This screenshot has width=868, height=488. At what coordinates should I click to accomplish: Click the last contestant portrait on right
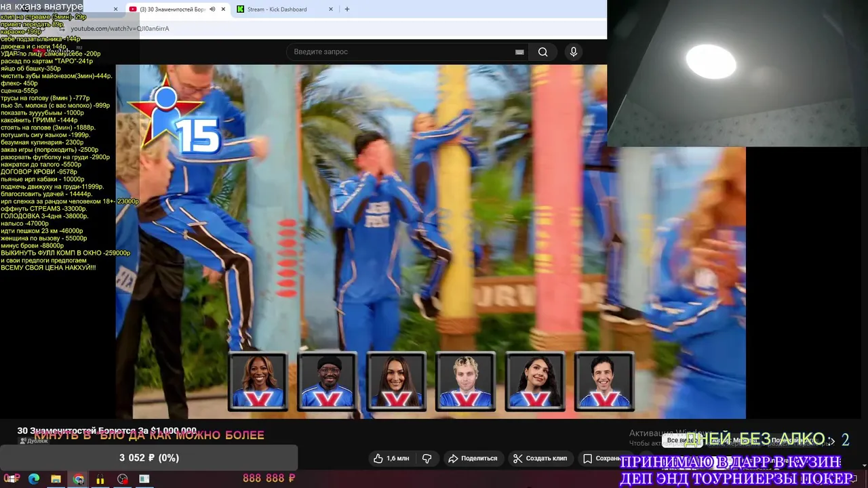604,381
